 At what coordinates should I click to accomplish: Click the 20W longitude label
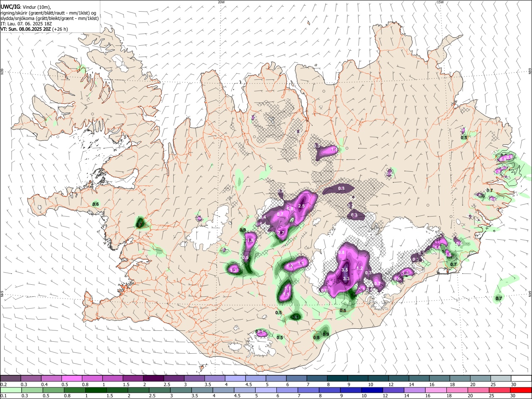point(221,2)
